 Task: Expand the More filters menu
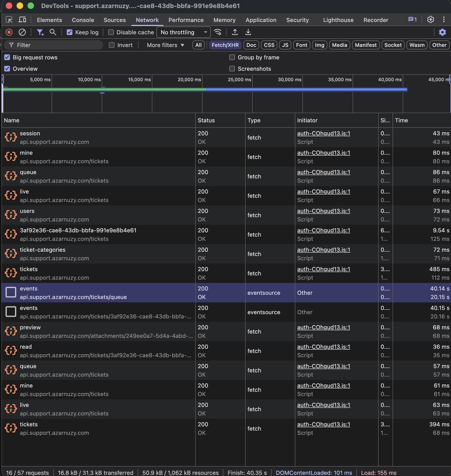(x=165, y=45)
